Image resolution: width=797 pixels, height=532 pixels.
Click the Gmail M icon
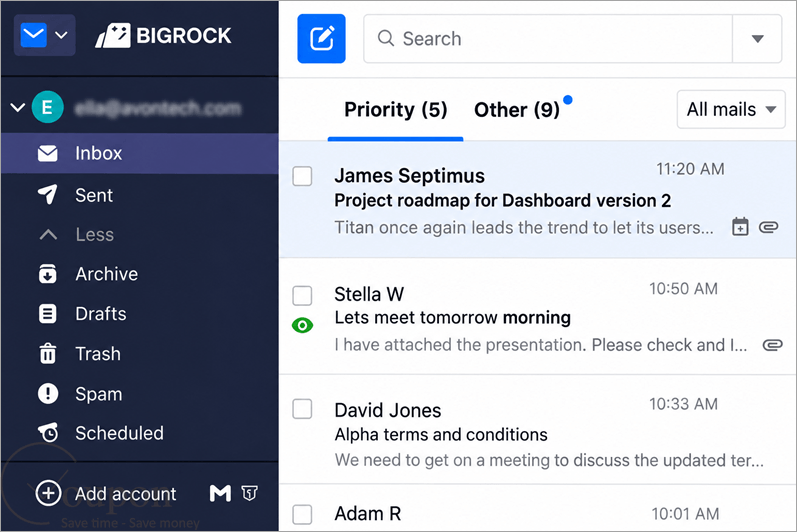[x=220, y=493]
